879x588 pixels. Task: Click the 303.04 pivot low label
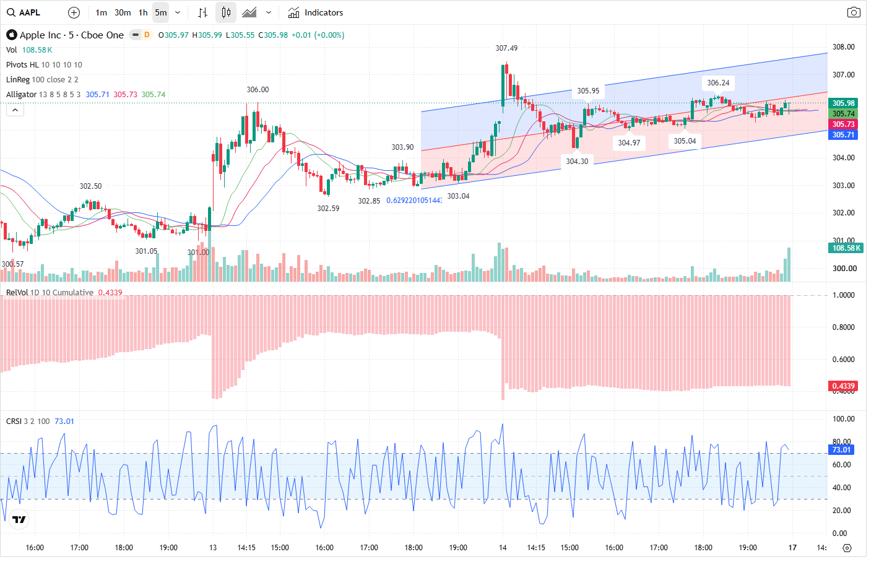pos(458,196)
